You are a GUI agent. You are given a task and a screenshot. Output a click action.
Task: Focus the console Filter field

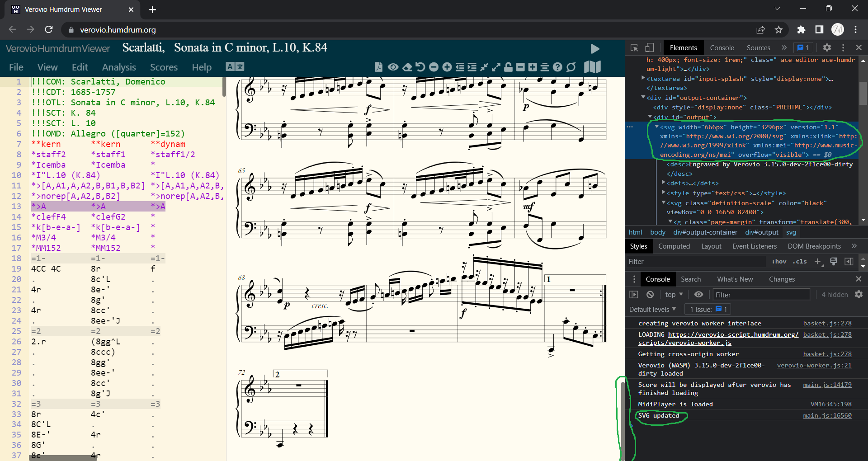coord(761,295)
